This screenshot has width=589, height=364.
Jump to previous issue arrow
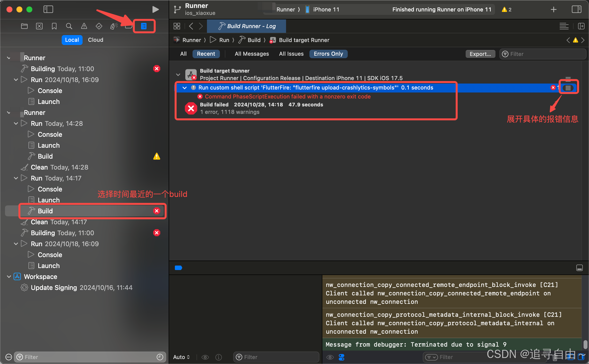click(568, 40)
